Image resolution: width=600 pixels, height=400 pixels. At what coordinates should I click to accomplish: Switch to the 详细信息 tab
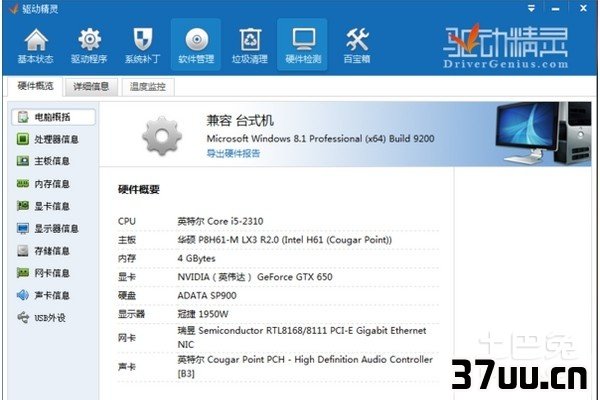click(91, 87)
